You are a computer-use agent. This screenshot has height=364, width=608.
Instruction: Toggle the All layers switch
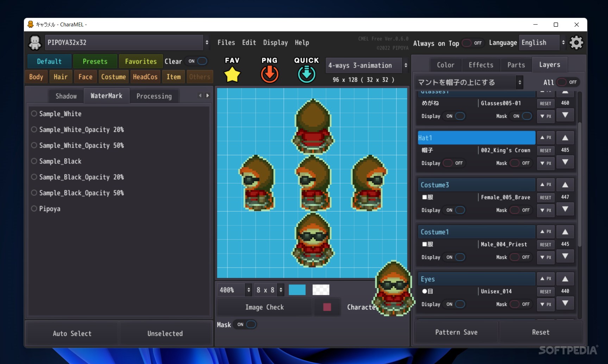tap(568, 82)
